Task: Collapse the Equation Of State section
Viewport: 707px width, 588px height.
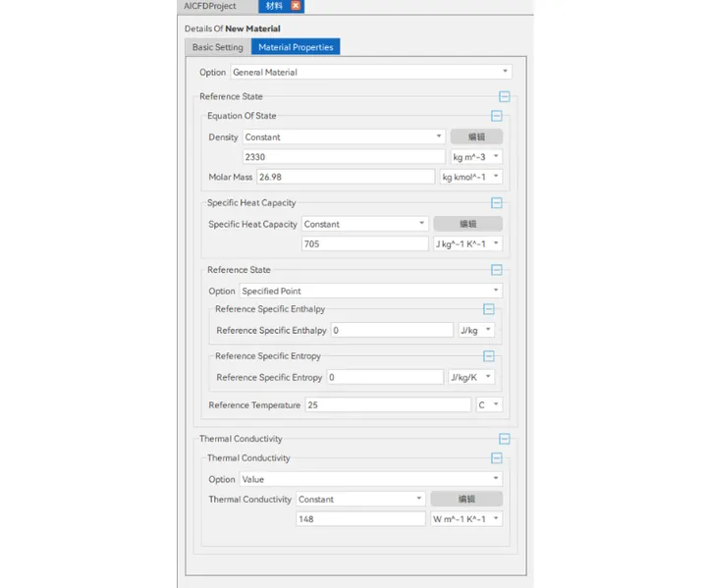Action: [x=497, y=116]
